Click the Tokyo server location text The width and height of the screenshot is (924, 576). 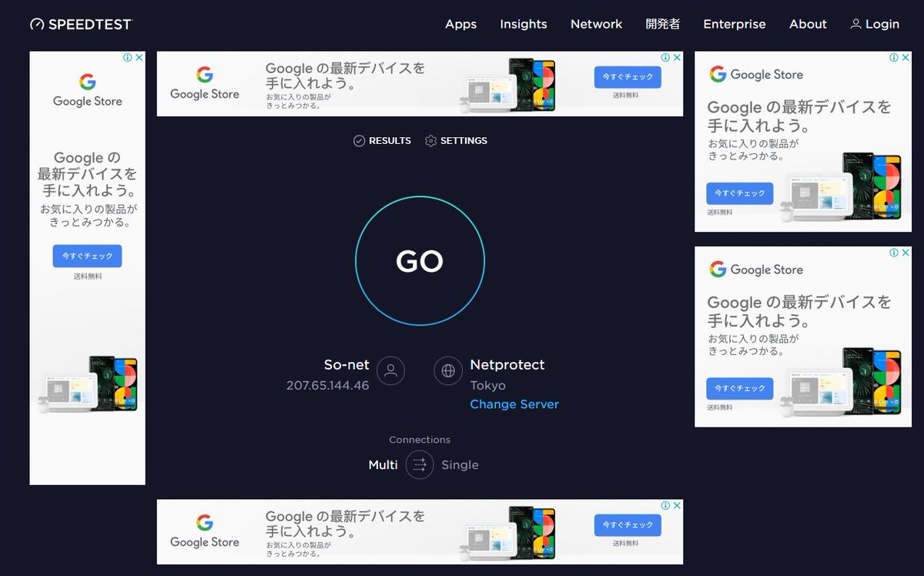point(487,385)
